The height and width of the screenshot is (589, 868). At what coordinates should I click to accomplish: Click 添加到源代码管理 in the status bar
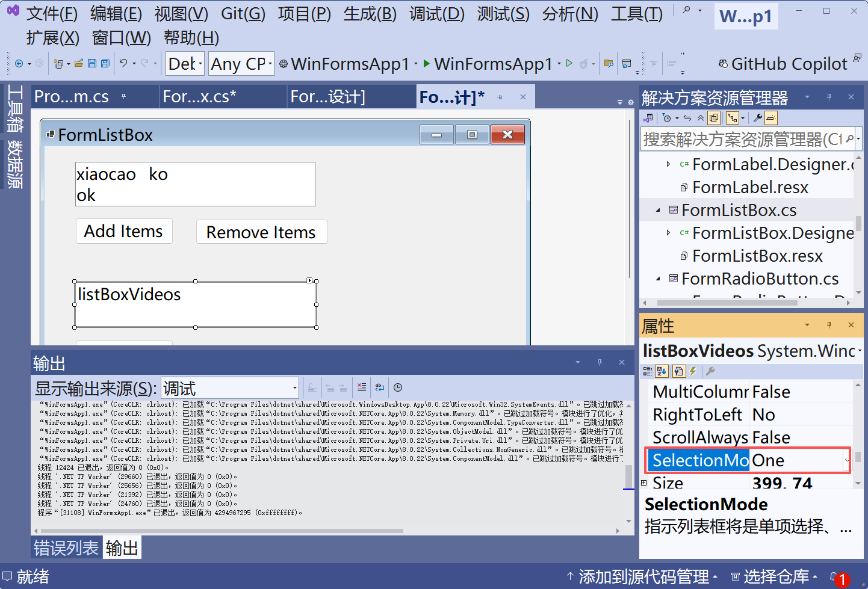(643, 577)
